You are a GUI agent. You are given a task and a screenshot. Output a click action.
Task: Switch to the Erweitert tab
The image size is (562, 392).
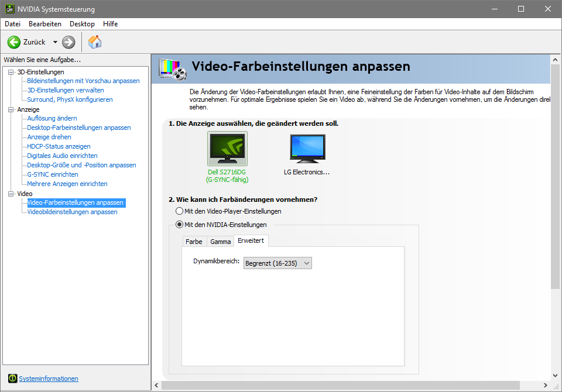coord(251,240)
